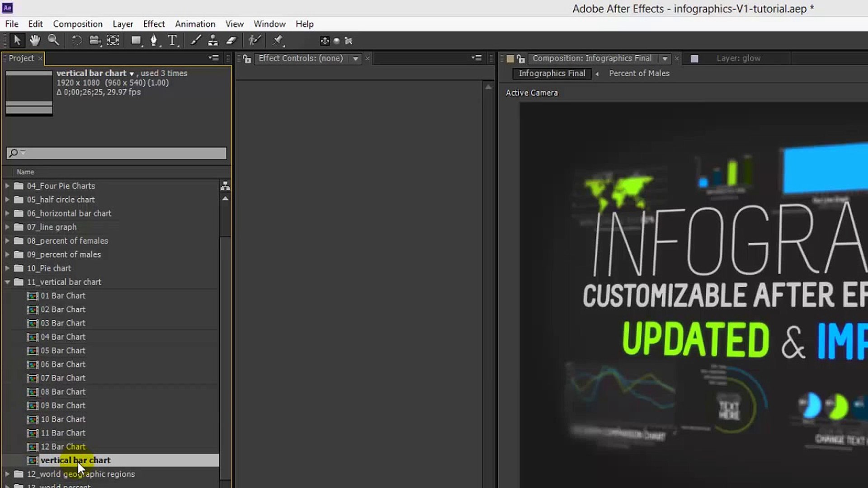The width and height of the screenshot is (868, 488).
Task: Select the Rotation tool
Action: click(76, 41)
